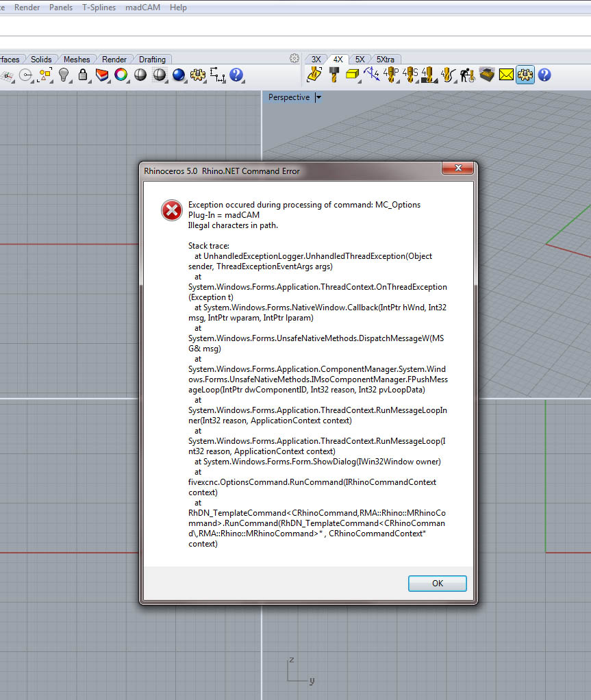The image size is (591, 700).
Task: Open the layers icon in the toolbar
Action: point(102,75)
